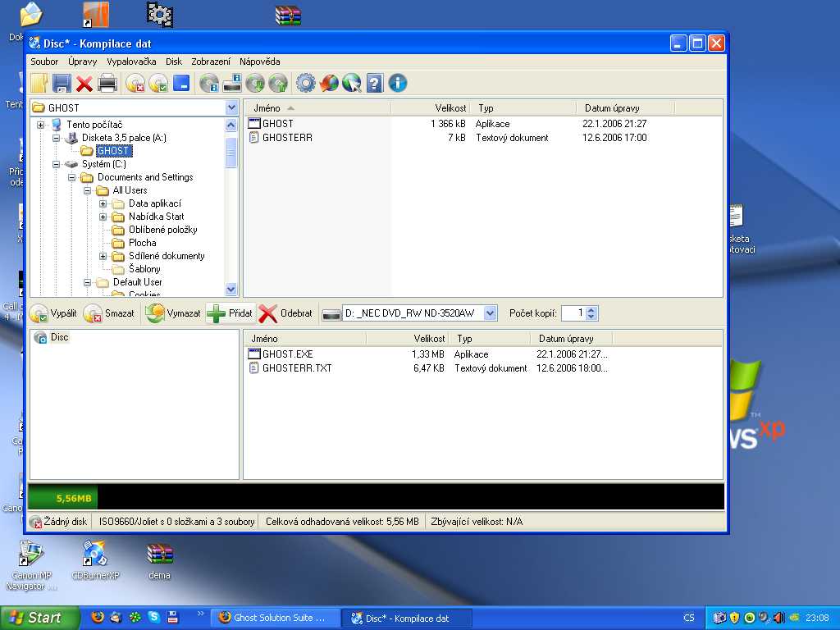Collapse the Default User tree node
The height and width of the screenshot is (630, 840).
87,282
